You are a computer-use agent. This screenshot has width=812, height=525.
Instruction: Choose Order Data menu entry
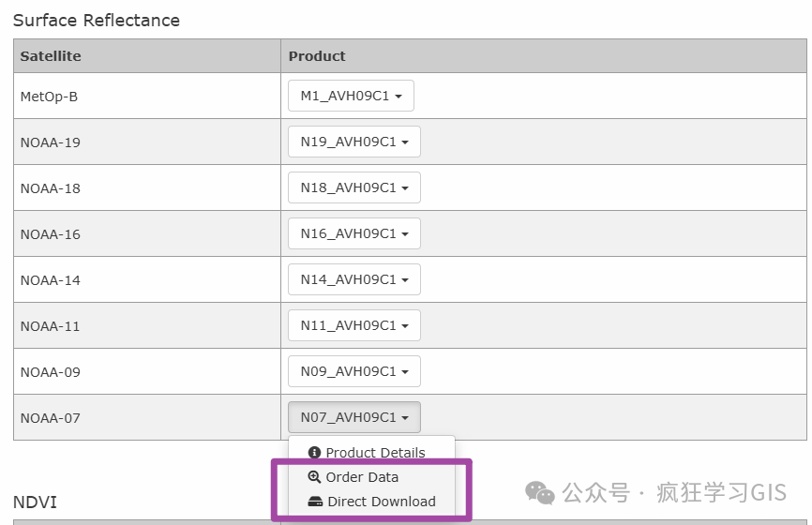click(362, 477)
